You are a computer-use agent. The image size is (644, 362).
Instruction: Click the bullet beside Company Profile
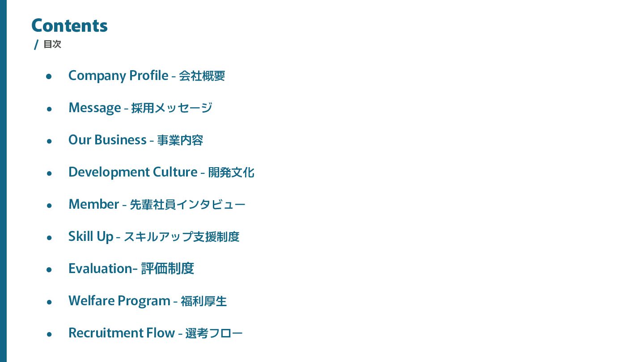(x=49, y=76)
